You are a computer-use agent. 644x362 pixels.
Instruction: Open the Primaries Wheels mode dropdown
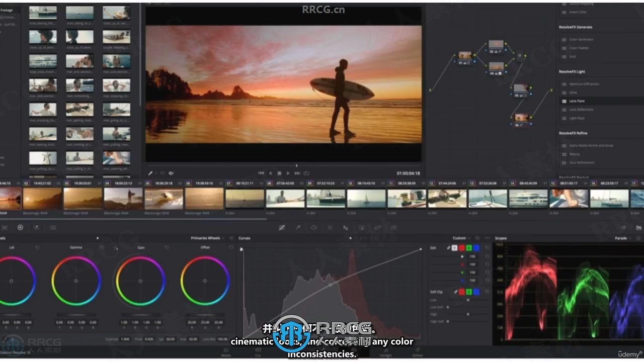207,238
